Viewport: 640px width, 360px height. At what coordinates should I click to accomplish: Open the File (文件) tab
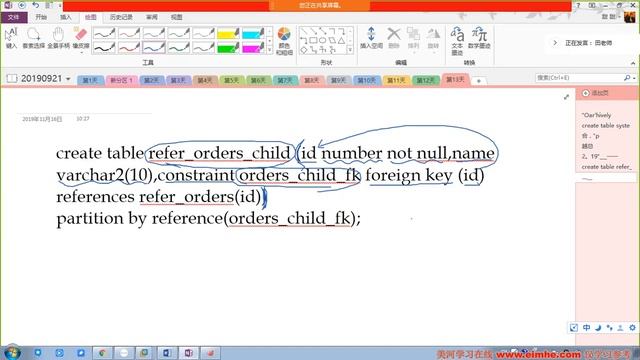pyautogui.click(x=13, y=17)
